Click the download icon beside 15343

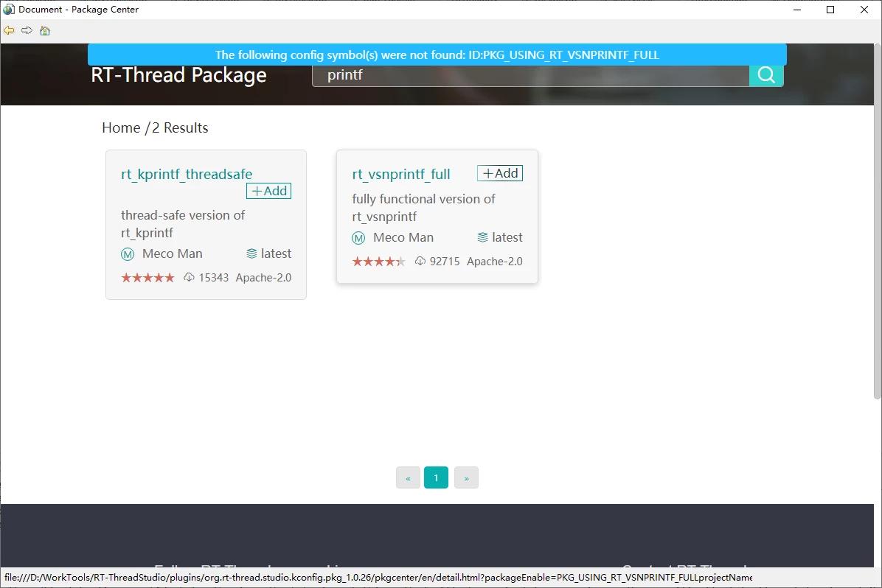189,277
